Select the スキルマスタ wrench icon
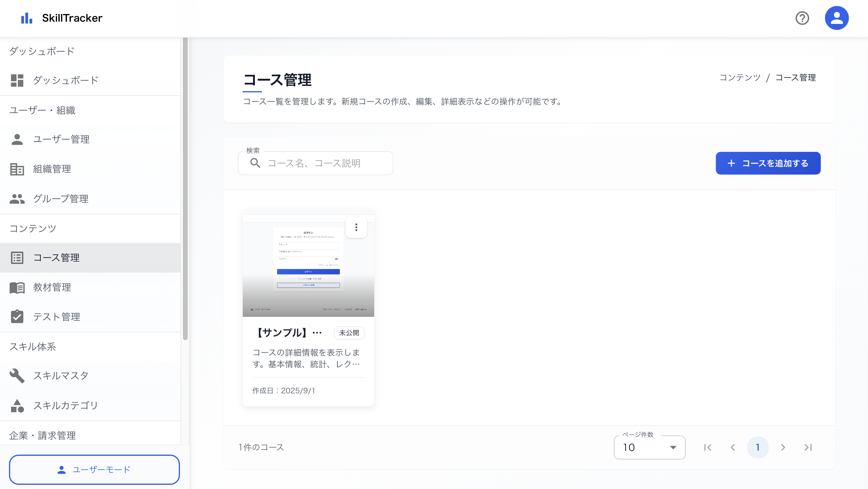The width and height of the screenshot is (868, 489). click(x=17, y=376)
